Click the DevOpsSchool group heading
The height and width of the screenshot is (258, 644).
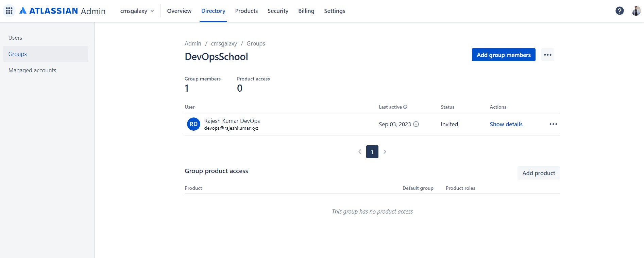216,57
